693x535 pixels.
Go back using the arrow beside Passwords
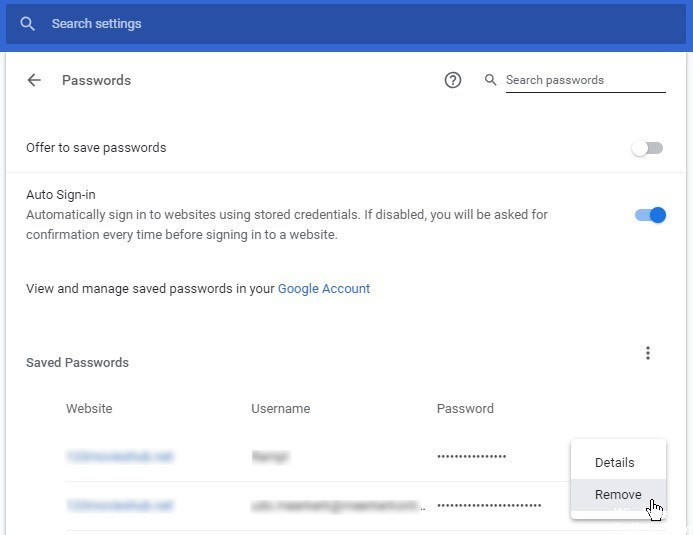(x=34, y=80)
